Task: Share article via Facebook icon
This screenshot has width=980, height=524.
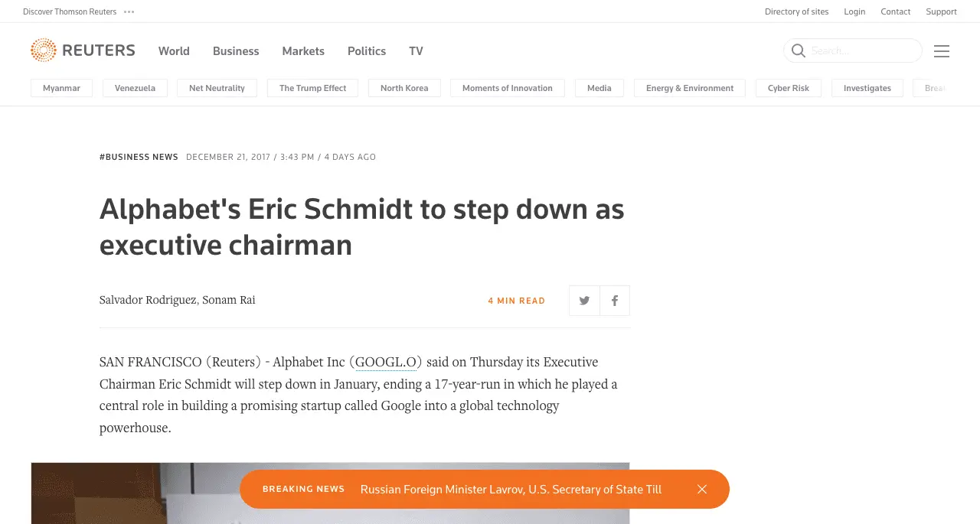Action: pos(615,301)
